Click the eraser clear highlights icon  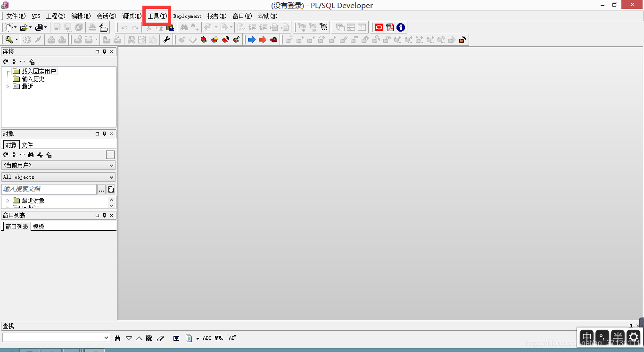[160, 338]
